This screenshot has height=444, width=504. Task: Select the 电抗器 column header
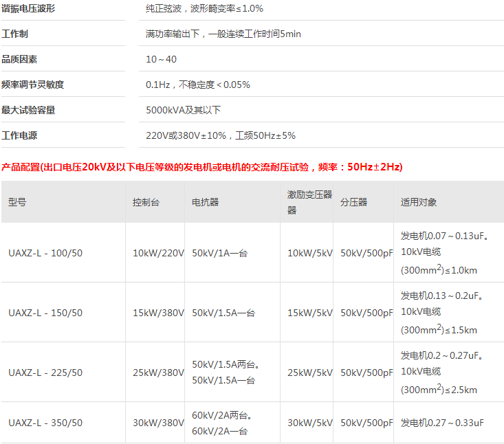pos(205,202)
